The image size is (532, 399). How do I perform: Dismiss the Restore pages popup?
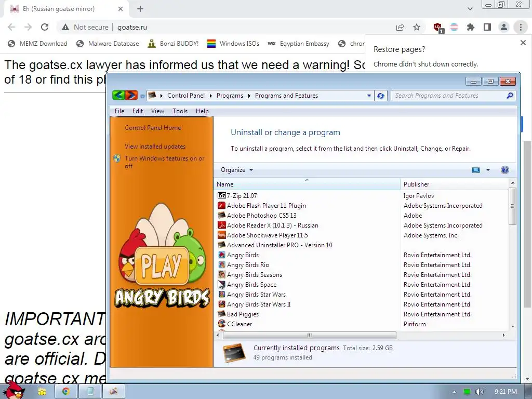tap(523, 43)
